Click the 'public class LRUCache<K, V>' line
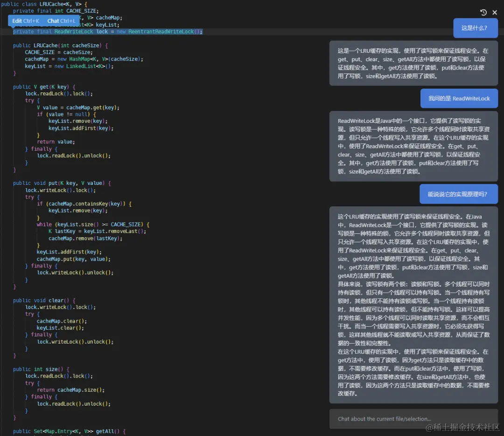Image resolution: width=504 pixels, height=436 pixels. click(x=44, y=4)
